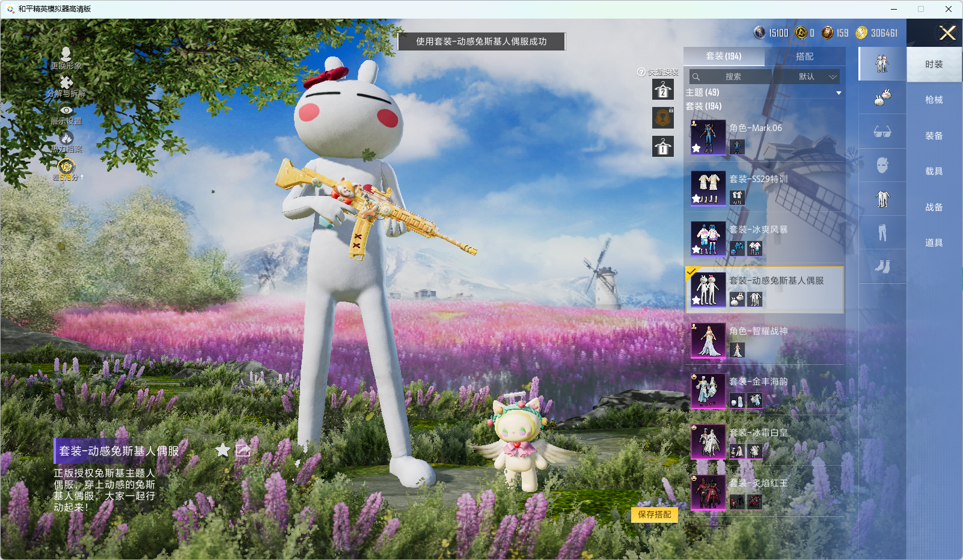Click the 差579分 score text

click(66, 178)
